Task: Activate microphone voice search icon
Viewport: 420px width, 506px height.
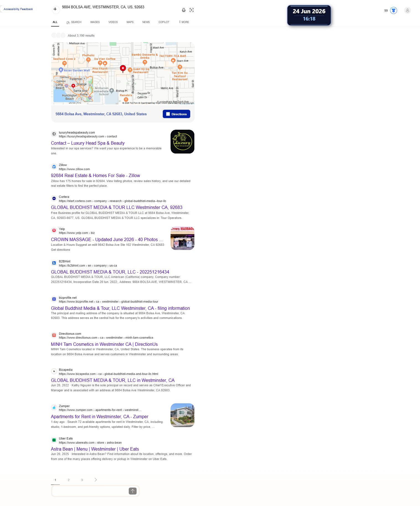Action: 184,10
